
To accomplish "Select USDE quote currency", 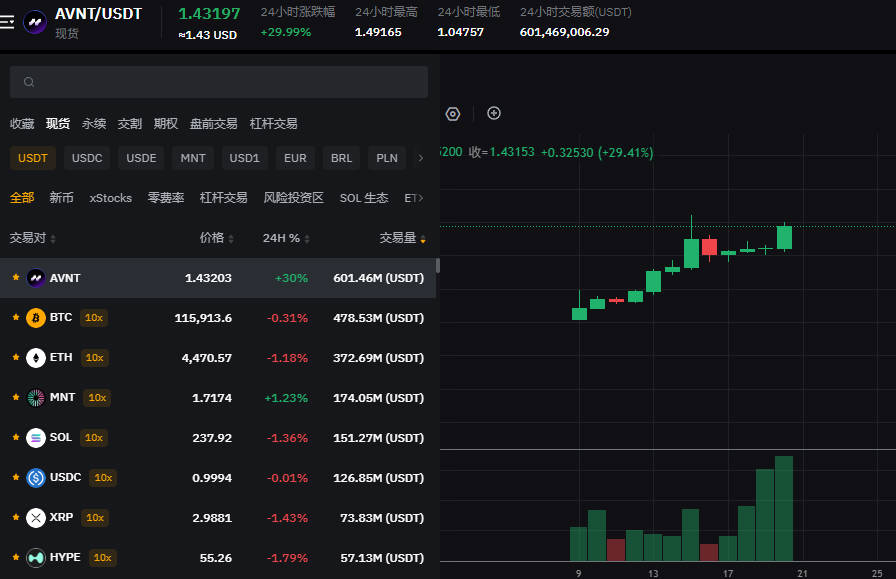I will pyautogui.click(x=141, y=158).
